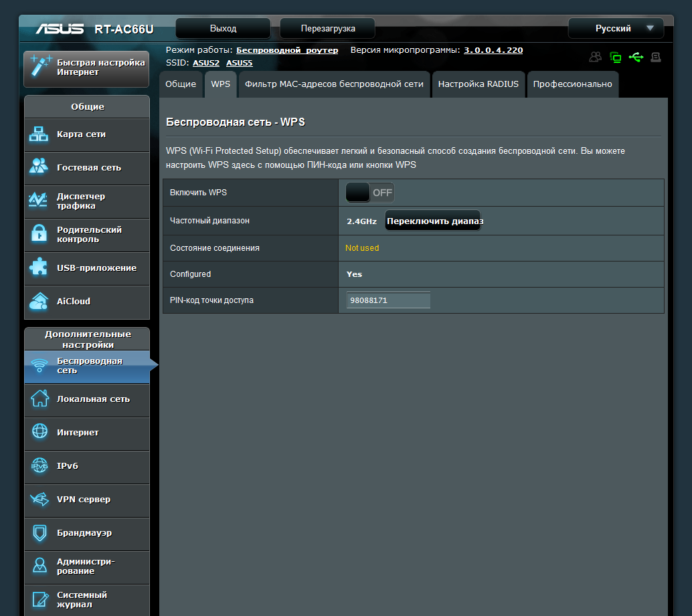Click the Перезагрузка reboot button
The width and height of the screenshot is (692, 616).
coord(328,28)
